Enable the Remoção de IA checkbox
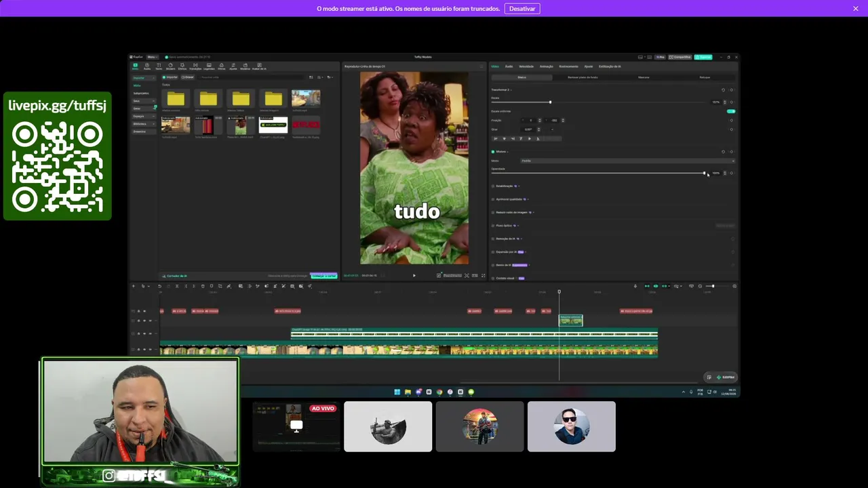The width and height of the screenshot is (868, 488). (x=493, y=239)
